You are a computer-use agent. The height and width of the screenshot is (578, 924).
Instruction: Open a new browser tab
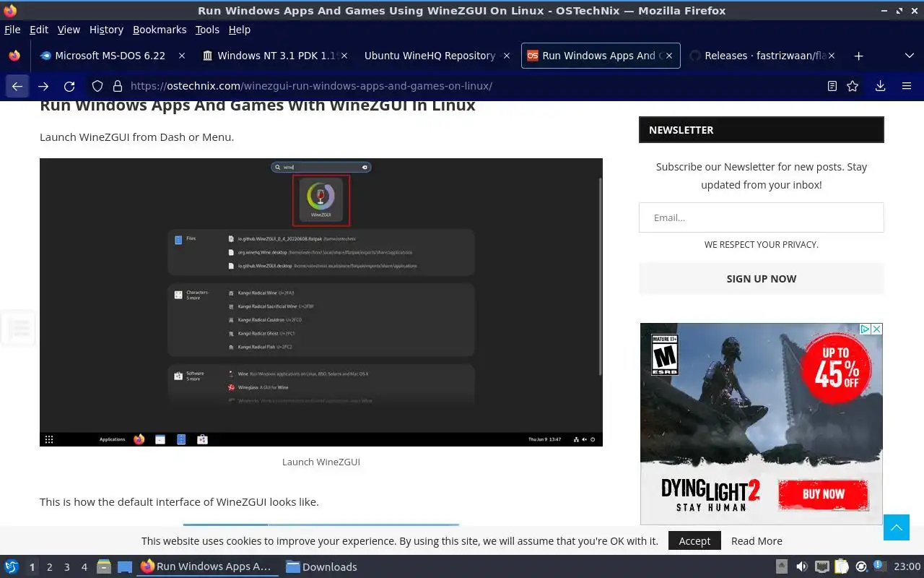[x=858, y=56]
